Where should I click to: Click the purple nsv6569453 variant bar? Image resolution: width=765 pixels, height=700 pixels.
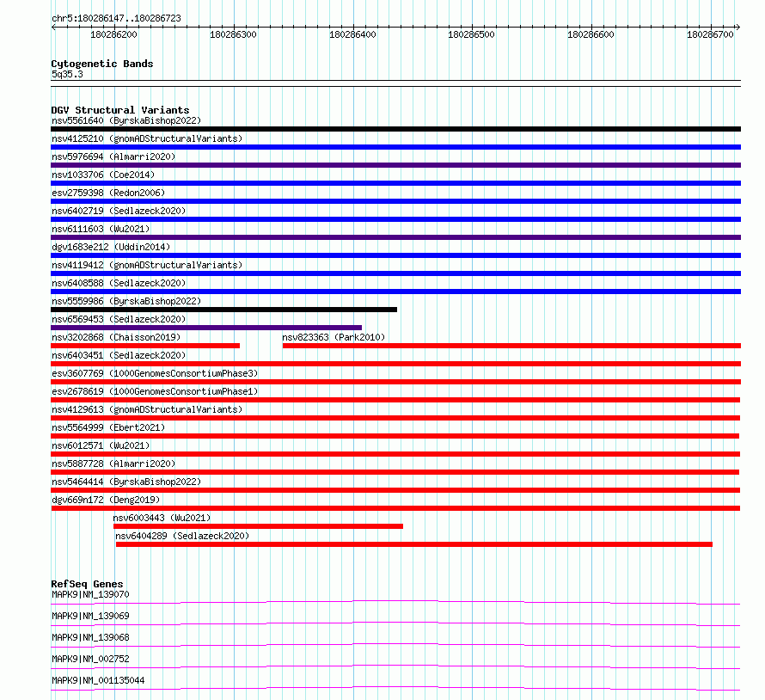click(206, 328)
